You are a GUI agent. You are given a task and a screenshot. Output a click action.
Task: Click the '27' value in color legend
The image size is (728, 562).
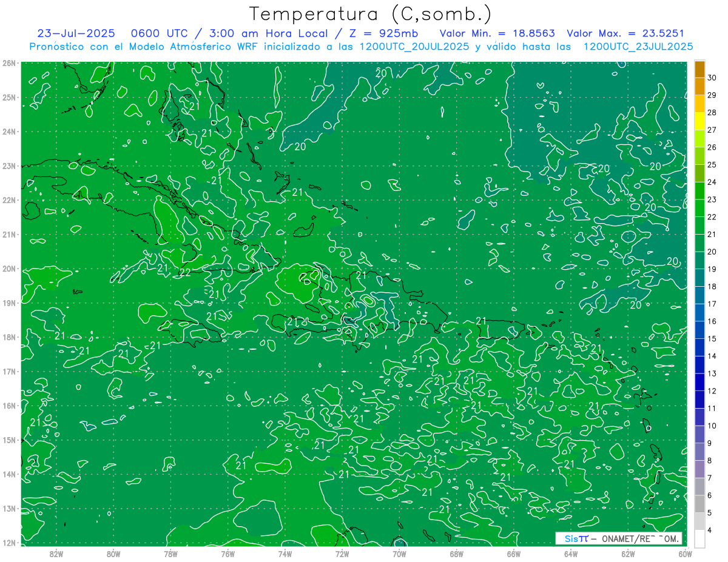pos(712,130)
